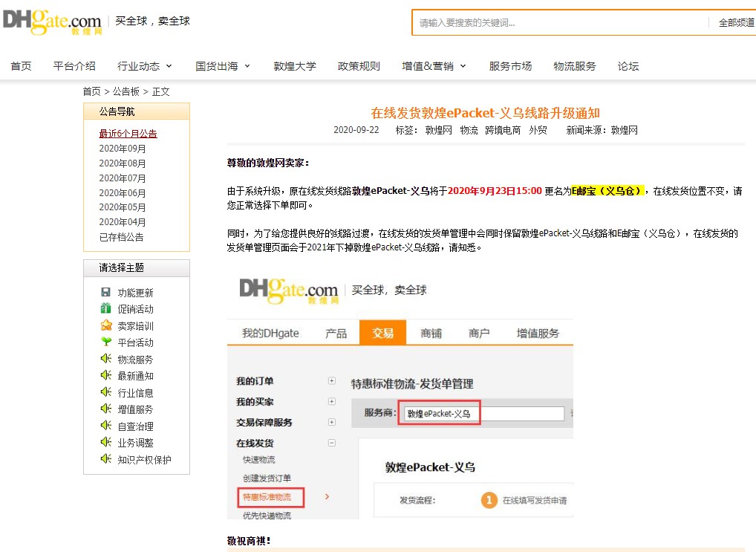
Task: Click the plant icon beside 平台活动
Action: point(106,342)
